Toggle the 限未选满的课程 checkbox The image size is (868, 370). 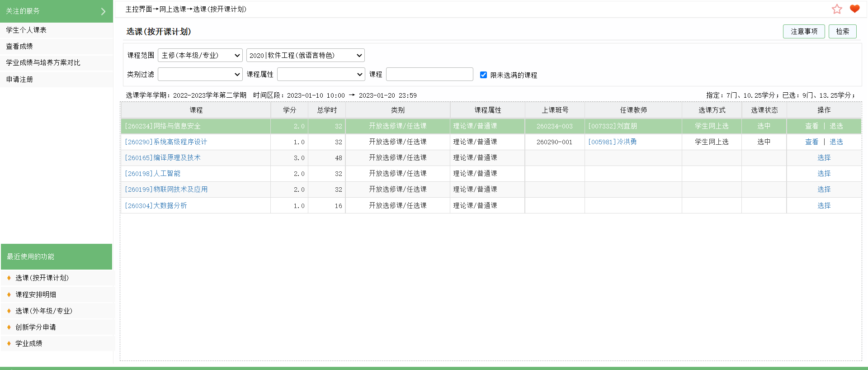point(483,75)
